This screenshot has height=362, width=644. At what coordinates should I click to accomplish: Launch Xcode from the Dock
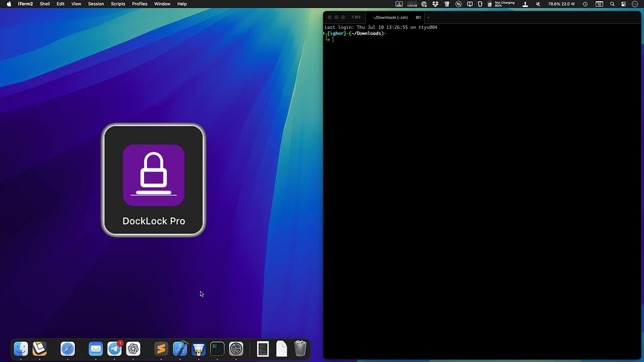point(180,349)
